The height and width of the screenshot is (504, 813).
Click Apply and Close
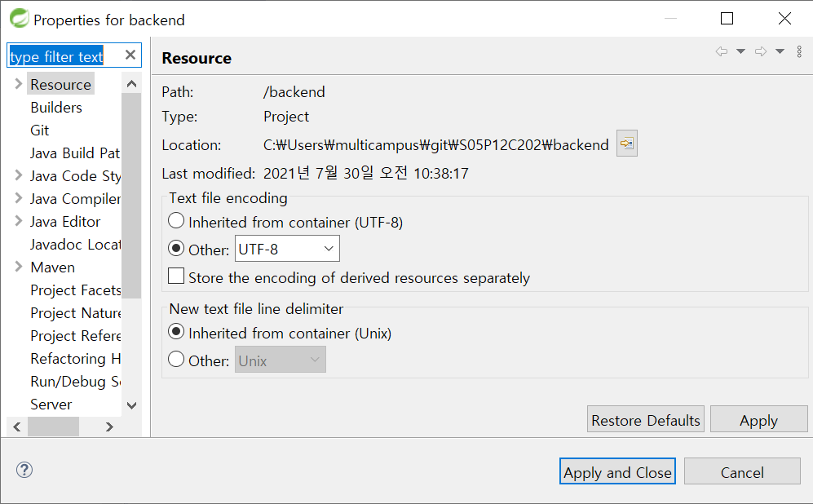coord(617,471)
